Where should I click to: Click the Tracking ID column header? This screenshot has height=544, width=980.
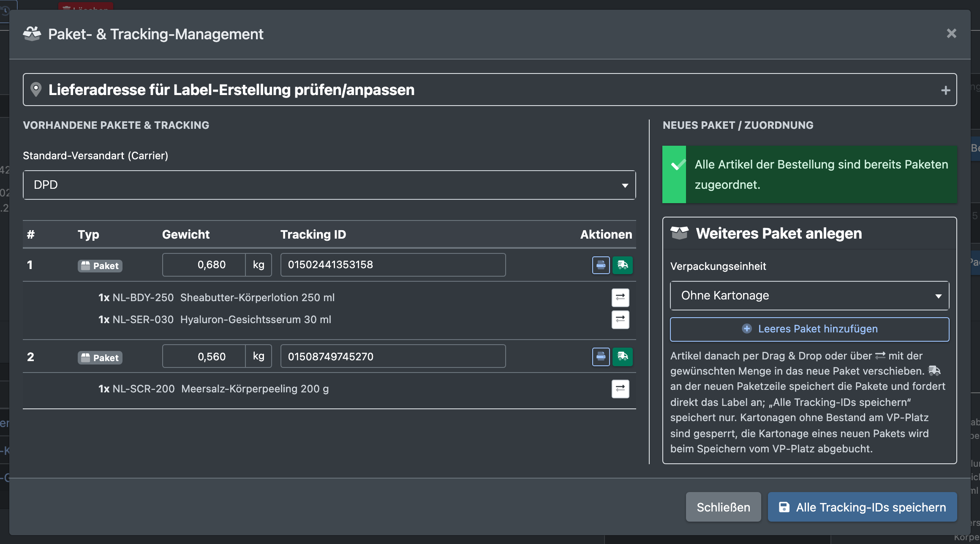(313, 234)
